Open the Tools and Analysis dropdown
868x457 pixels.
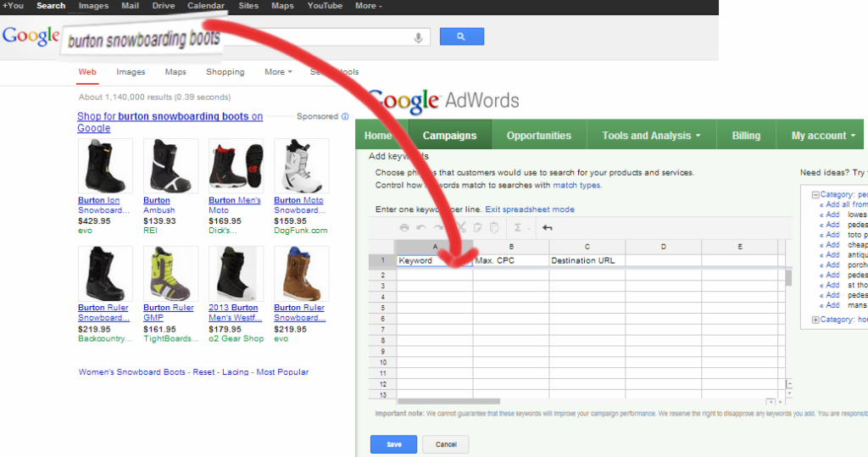point(651,136)
